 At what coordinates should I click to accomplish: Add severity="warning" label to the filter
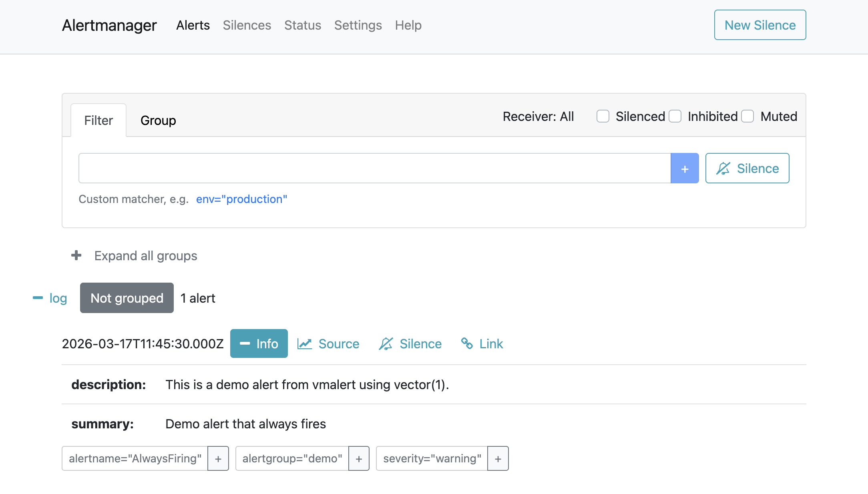tap(498, 458)
